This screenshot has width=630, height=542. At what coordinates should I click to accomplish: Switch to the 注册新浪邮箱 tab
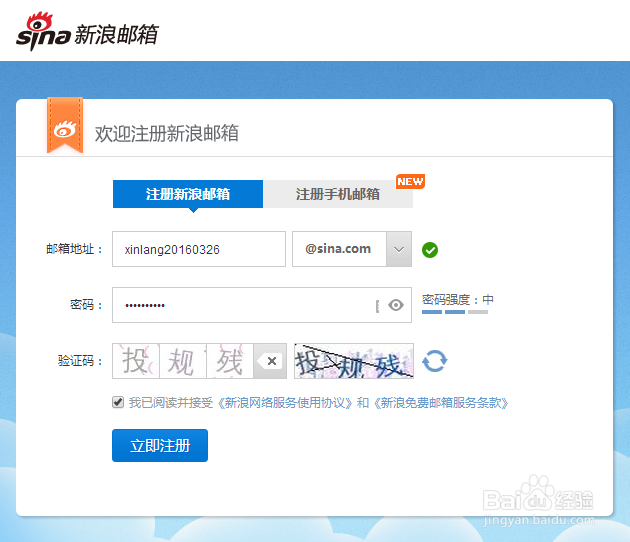pyautogui.click(x=188, y=194)
